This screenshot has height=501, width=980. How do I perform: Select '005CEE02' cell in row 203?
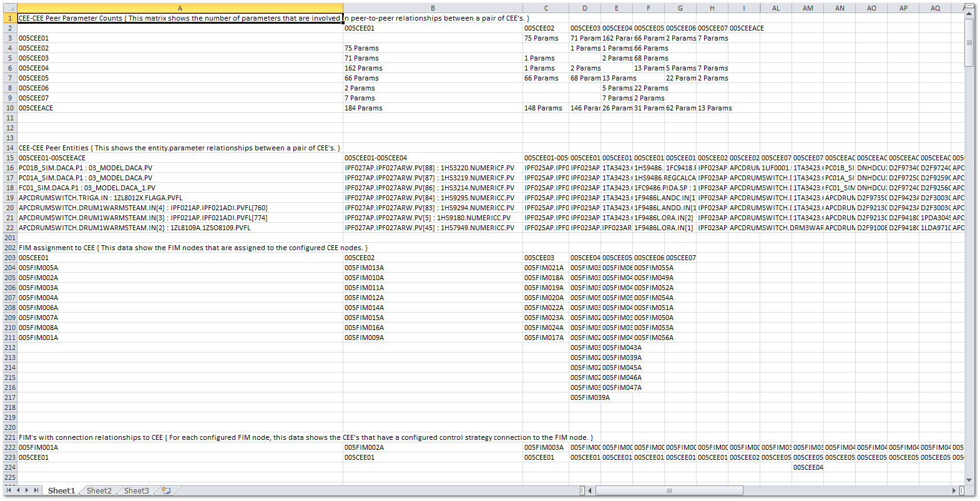coord(433,258)
